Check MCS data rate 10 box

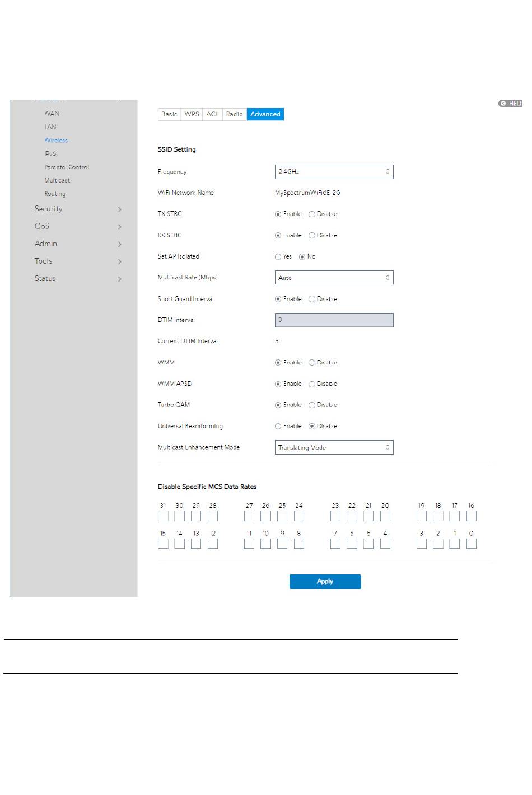265,543
